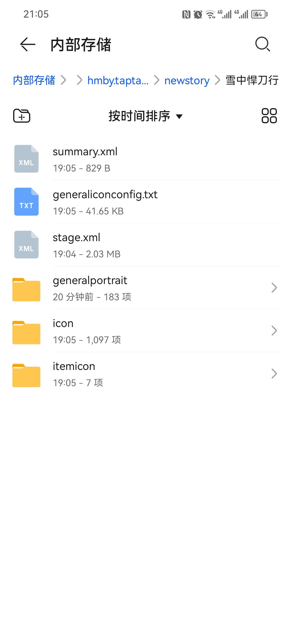Image resolution: width=291 pixels, height=644 pixels.
Task: Expand the itemicon folder chevron
Action: (274, 374)
